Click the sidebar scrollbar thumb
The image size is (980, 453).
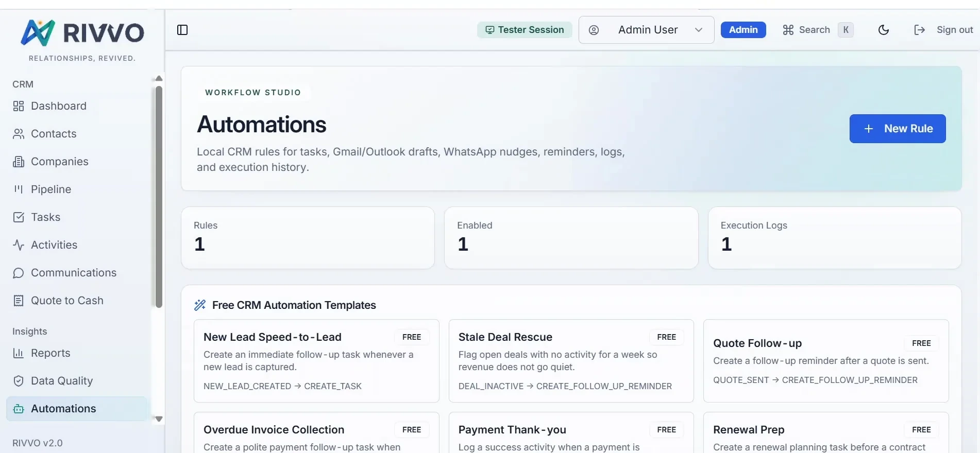pos(159,197)
